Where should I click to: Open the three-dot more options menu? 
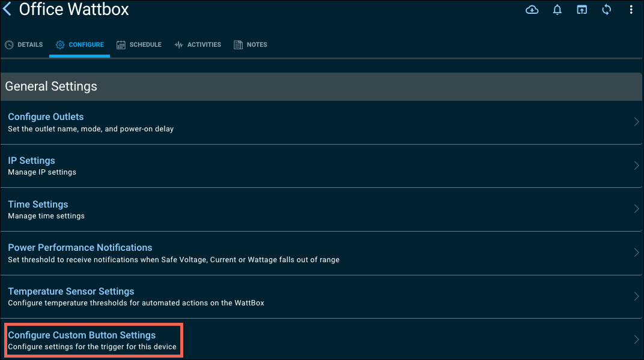click(x=631, y=10)
